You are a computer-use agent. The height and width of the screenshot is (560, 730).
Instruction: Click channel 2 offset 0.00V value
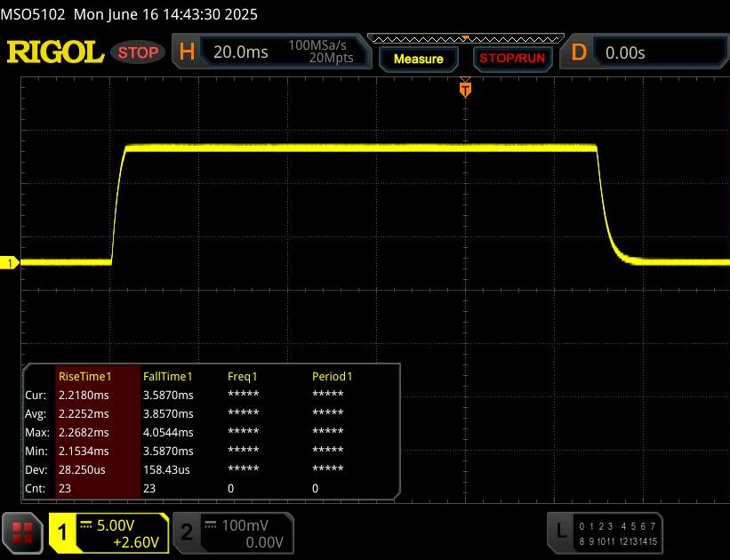(x=264, y=542)
